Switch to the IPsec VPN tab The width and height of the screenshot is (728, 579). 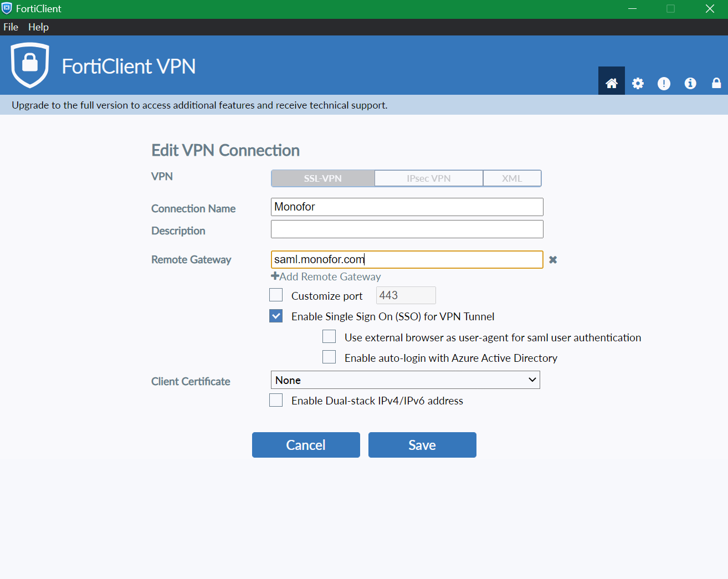(x=428, y=178)
